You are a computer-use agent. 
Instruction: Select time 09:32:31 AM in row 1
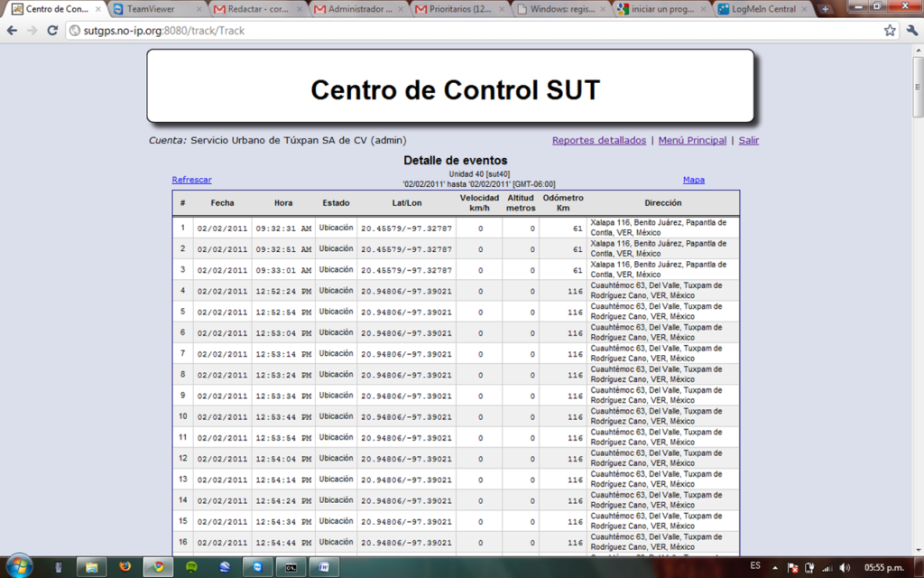coord(283,228)
